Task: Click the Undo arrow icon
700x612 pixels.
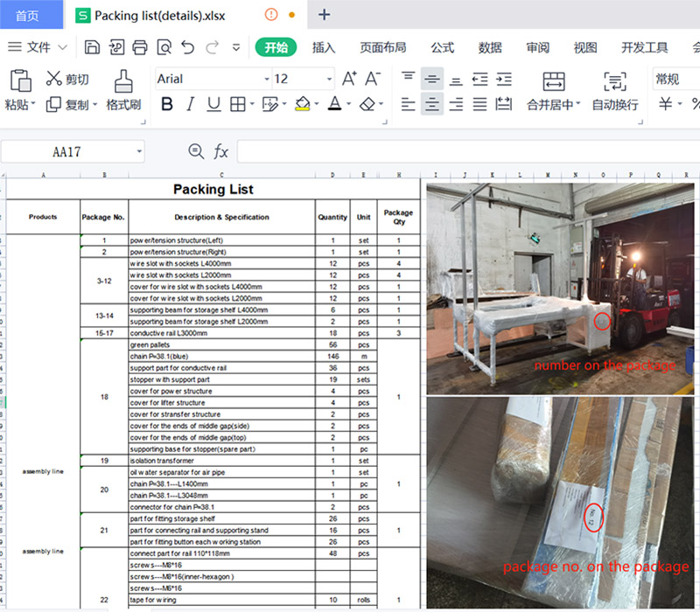Action: pos(187,47)
